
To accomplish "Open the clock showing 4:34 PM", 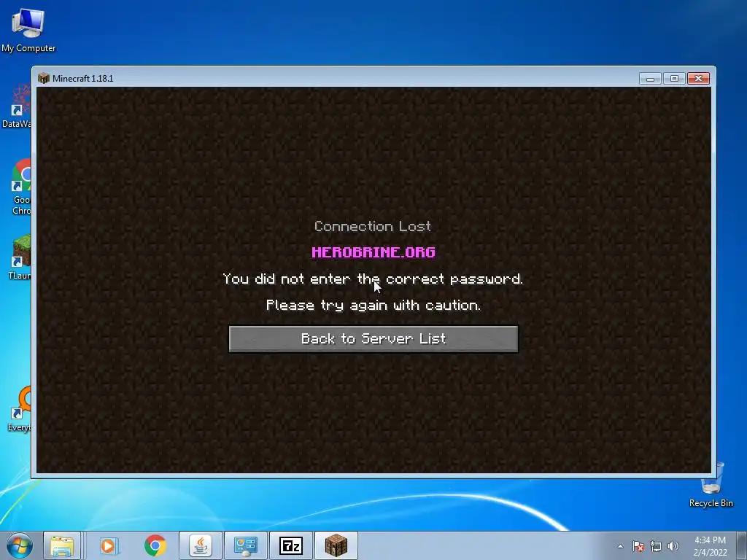I will [710, 546].
